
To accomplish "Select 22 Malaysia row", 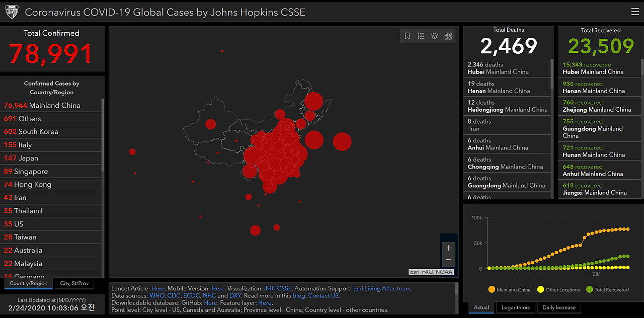I will [x=51, y=263].
